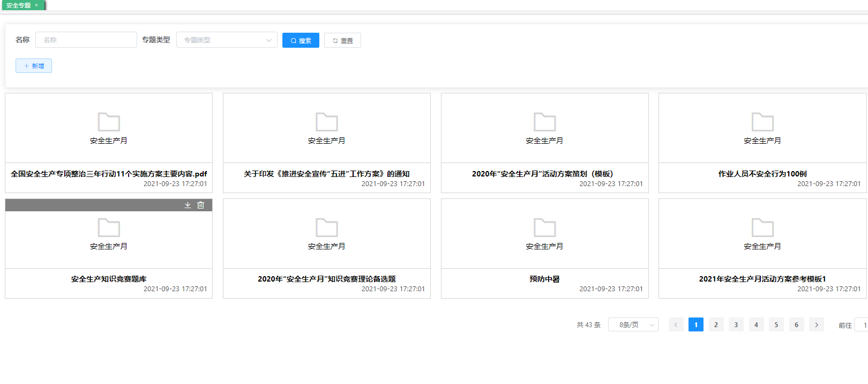Go to page 2
This screenshot has width=868, height=384.
click(x=716, y=324)
